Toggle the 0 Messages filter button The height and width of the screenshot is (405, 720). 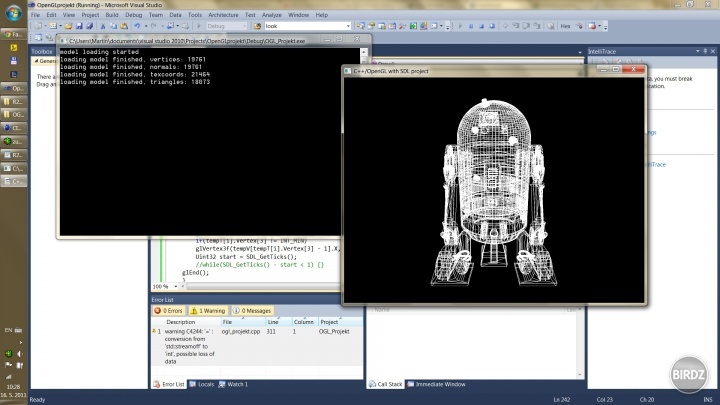[x=252, y=311]
